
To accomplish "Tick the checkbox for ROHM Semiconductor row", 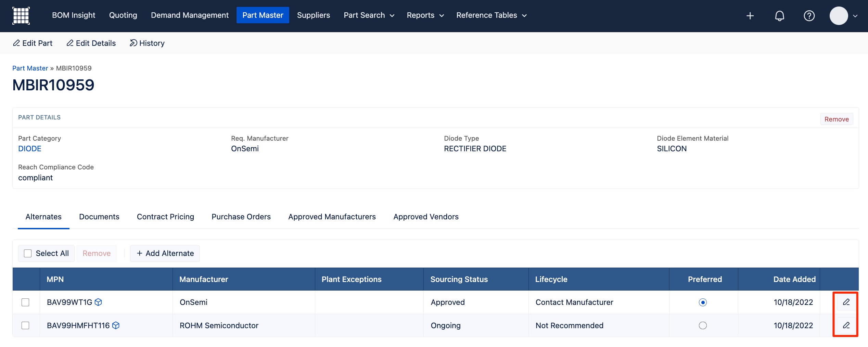I will (25, 325).
